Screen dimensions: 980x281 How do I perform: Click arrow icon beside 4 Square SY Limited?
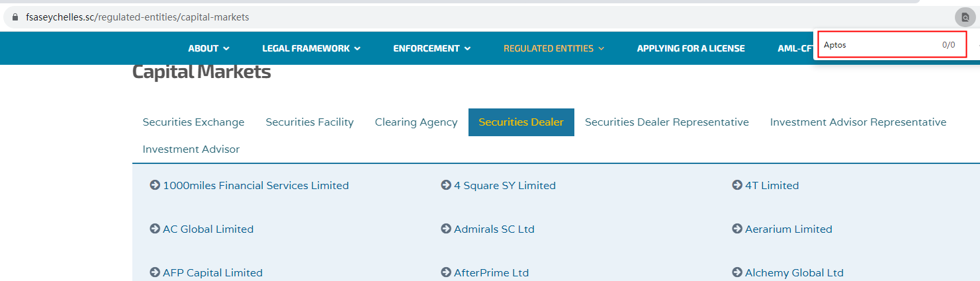[x=446, y=185]
